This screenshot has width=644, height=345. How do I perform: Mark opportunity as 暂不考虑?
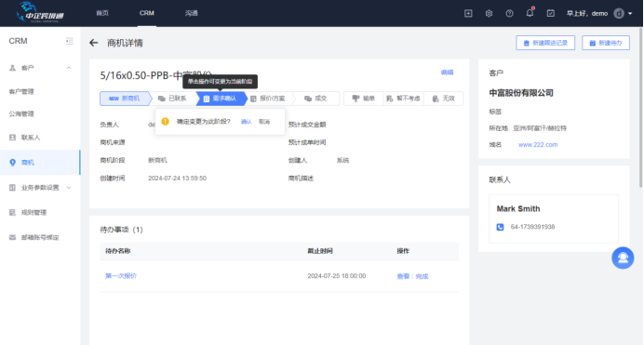point(403,99)
